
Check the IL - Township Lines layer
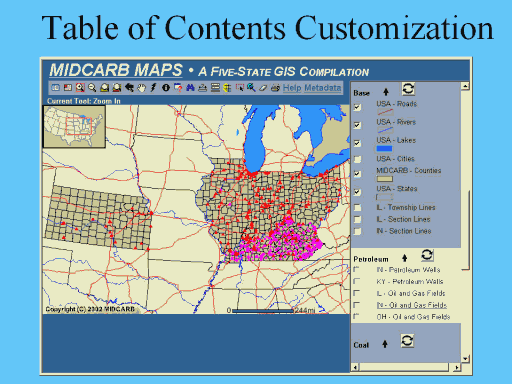click(x=357, y=207)
